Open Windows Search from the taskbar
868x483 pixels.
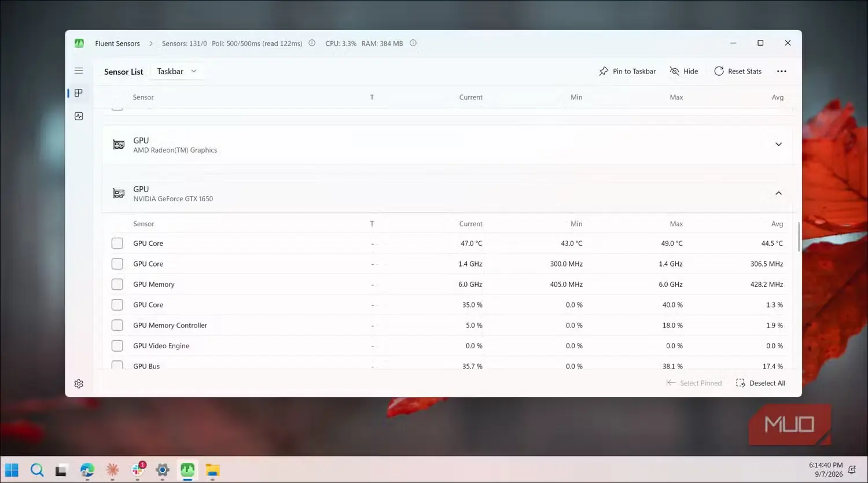pyautogui.click(x=37, y=470)
